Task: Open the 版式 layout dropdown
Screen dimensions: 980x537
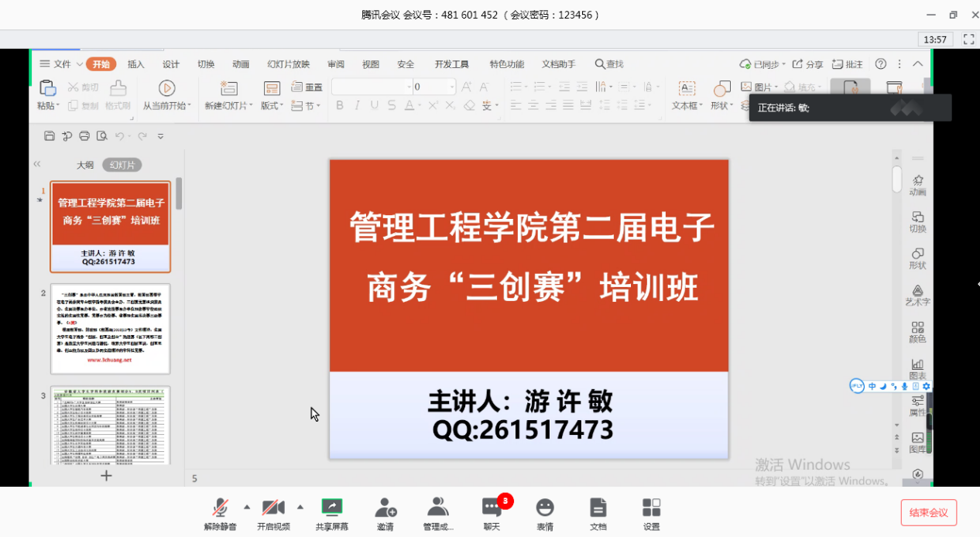Action: 272,106
